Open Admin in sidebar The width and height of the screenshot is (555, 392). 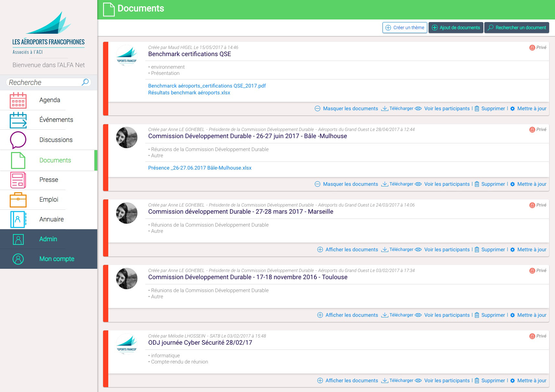point(49,239)
